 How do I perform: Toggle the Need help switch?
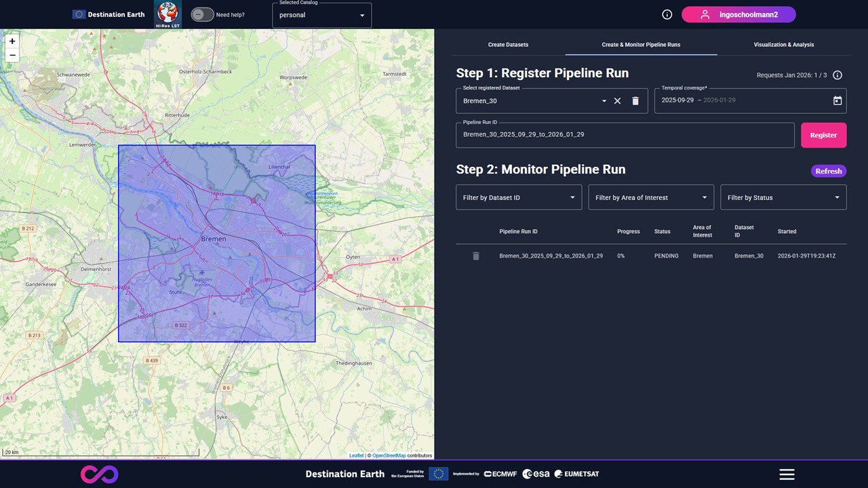click(x=202, y=15)
